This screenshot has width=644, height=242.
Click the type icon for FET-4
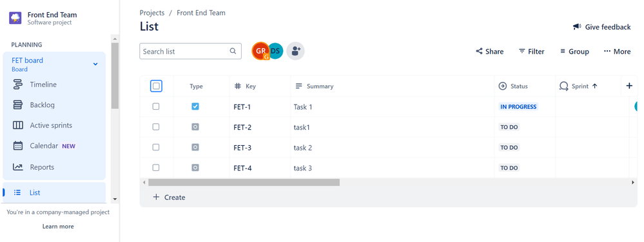pyautogui.click(x=195, y=168)
